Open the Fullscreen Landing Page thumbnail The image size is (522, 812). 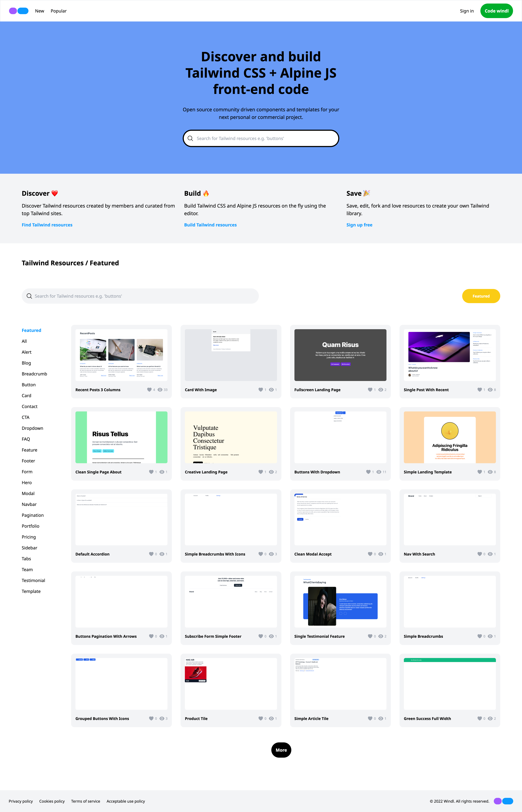point(340,355)
